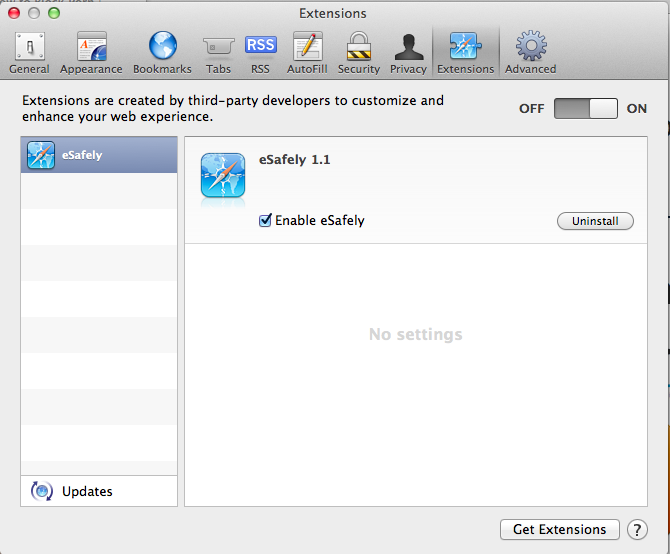Viewport: 670px width, 554px height.
Task: Open the Advanced preferences pane
Action: pos(531,53)
